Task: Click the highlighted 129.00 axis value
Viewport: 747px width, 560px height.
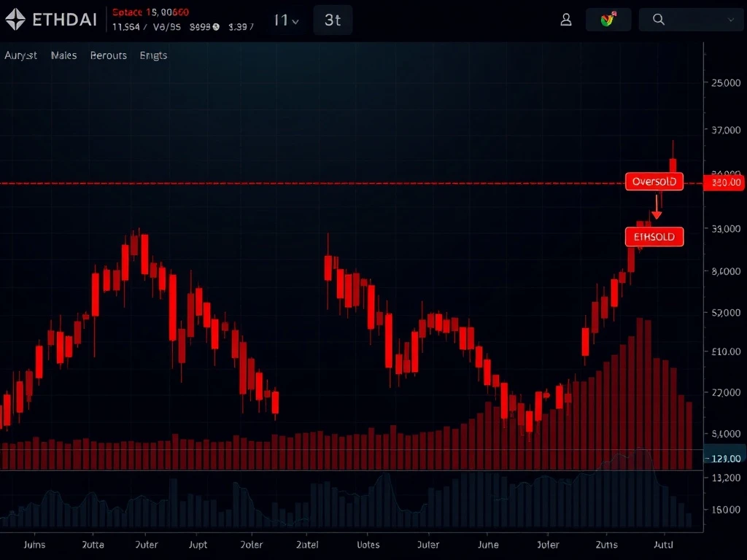Action: (x=724, y=458)
